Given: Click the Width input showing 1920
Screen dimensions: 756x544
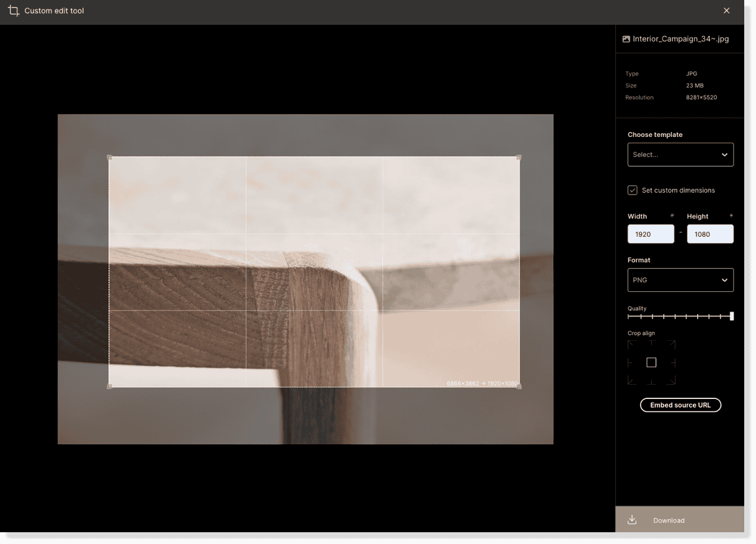Looking at the screenshot, I should click(650, 234).
